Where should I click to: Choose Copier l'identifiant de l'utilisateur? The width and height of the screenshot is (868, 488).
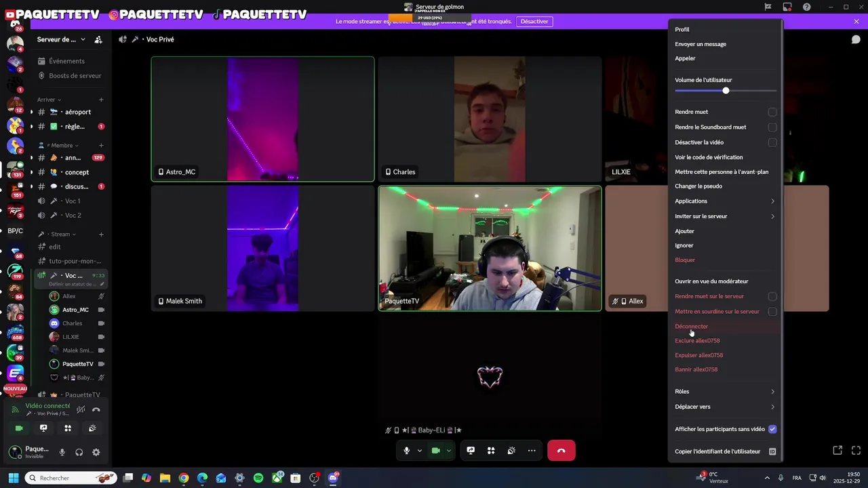725,451
